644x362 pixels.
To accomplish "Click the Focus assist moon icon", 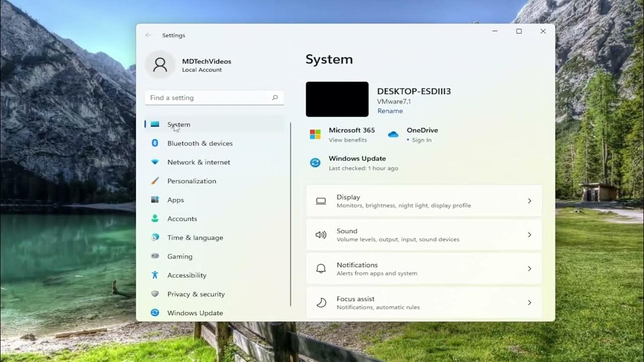I will [321, 303].
